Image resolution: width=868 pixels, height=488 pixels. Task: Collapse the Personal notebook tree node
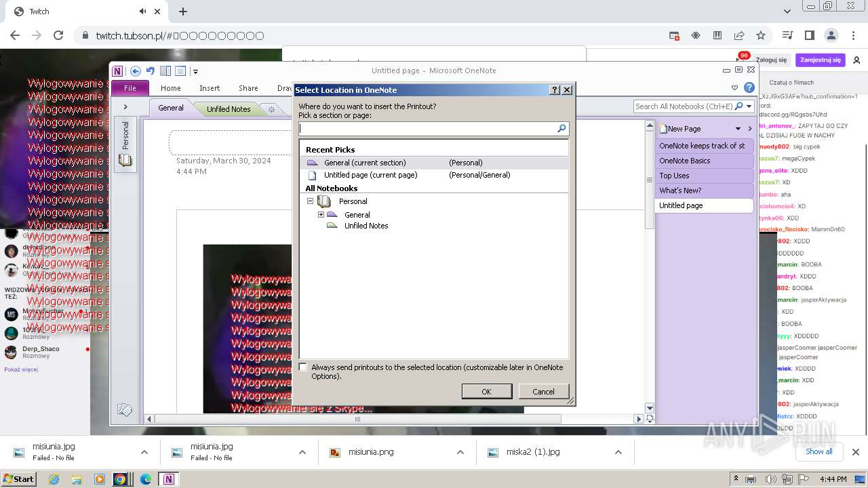pos(310,201)
